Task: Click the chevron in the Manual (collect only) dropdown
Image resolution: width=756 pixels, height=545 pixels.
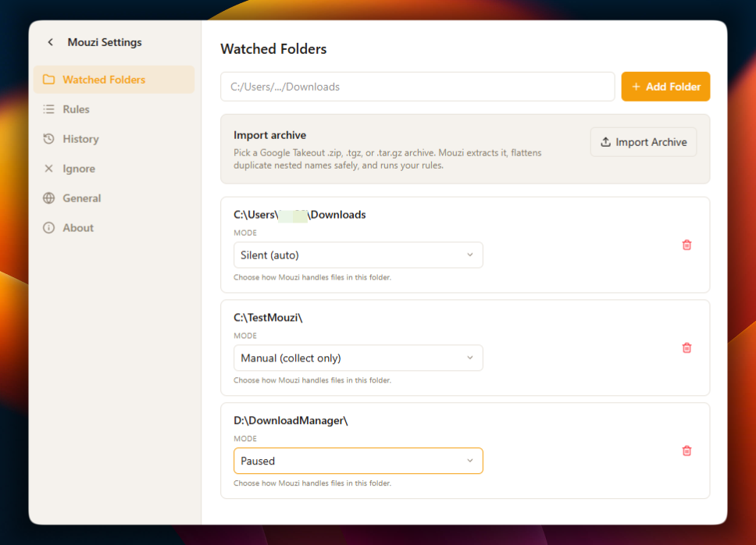Action: click(x=470, y=358)
